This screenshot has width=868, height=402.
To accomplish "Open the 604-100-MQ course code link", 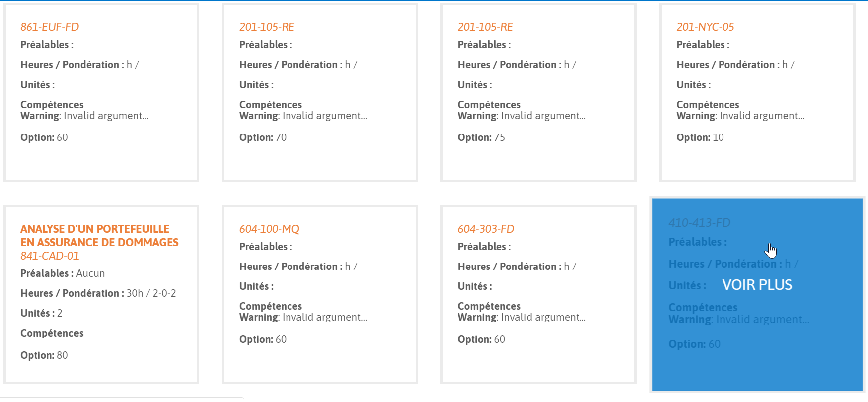I will 269,229.
